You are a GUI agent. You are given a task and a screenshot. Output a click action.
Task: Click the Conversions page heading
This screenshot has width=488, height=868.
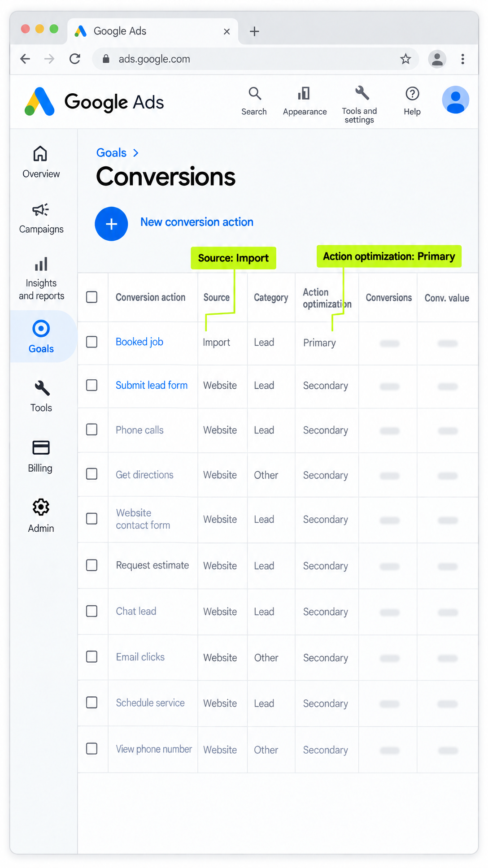(166, 177)
